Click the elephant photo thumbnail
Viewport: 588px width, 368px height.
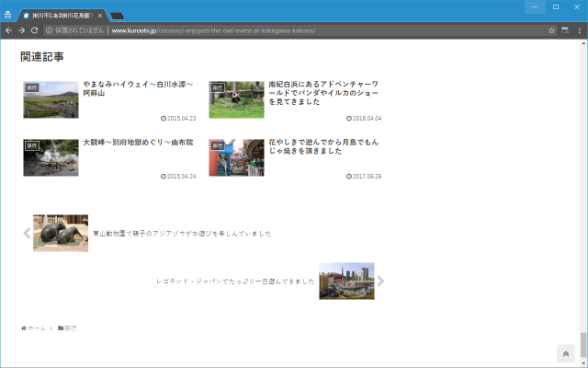61,233
